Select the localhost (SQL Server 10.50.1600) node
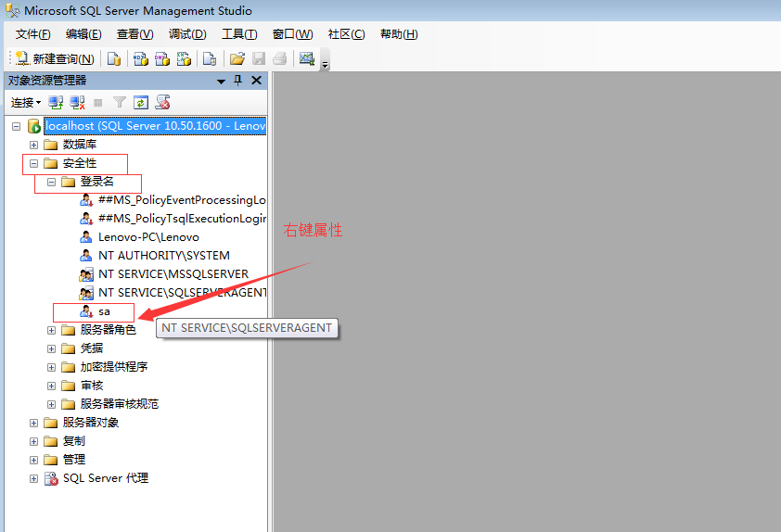The height and width of the screenshot is (532, 781). click(x=155, y=126)
